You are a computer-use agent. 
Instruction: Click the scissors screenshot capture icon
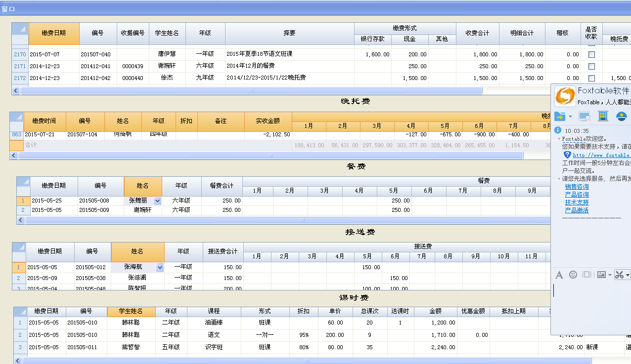click(x=619, y=275)
